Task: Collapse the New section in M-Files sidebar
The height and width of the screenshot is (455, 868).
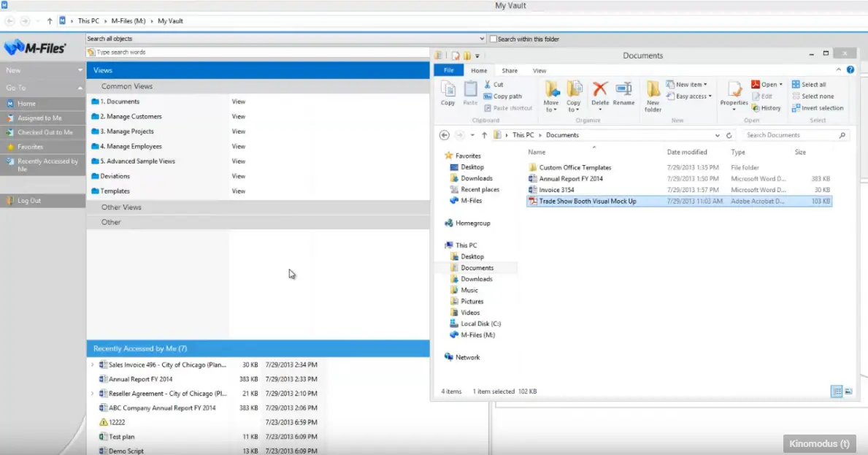Action: (80, 70)
